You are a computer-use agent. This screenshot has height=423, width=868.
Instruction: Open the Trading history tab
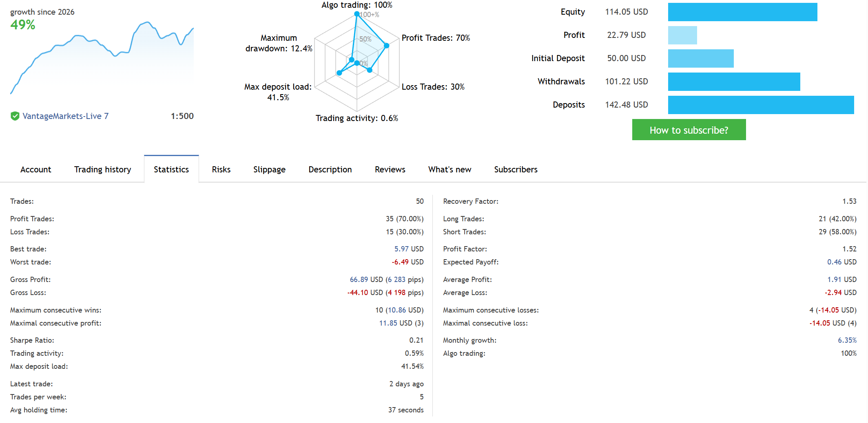pos(103,170)
